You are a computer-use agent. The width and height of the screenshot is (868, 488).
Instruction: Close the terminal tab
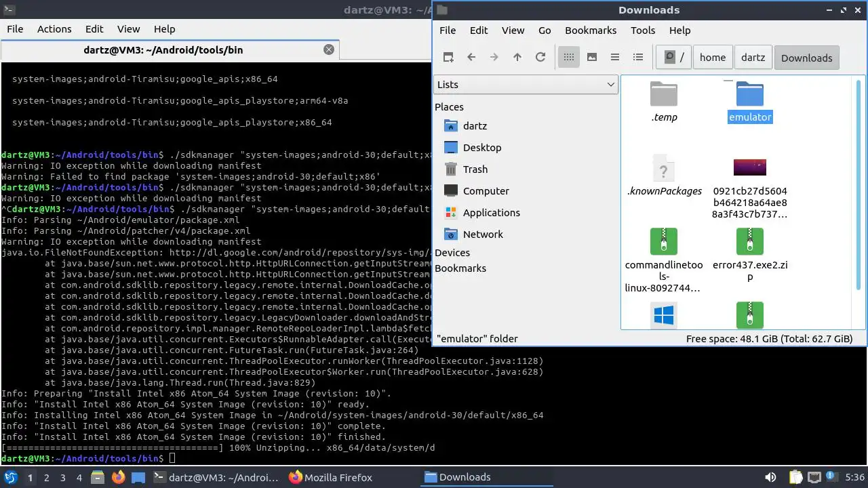(329, 49)
